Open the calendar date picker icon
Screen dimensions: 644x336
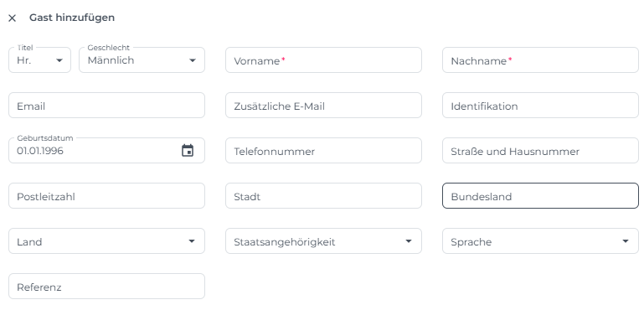(x=188, y=151)
